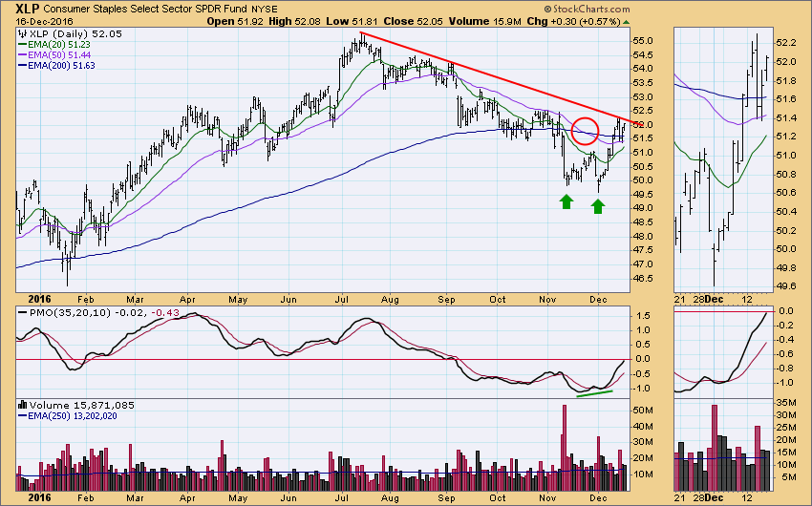Select the Volume 15.9M header value
Screen dimensions: 812x506
(x=484, y=21)
